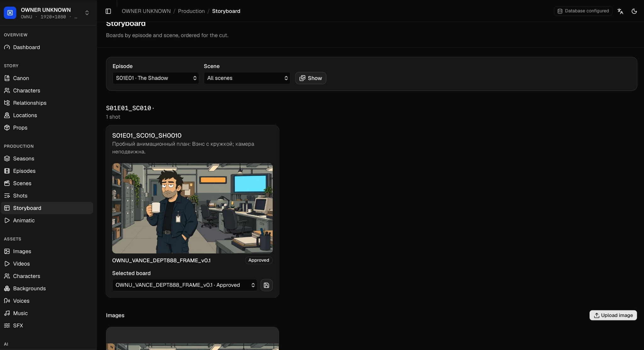This screenshot has width=644, height=350.
Task: Toggle dark mode moon icon
Action: click(x=634, y=11)
